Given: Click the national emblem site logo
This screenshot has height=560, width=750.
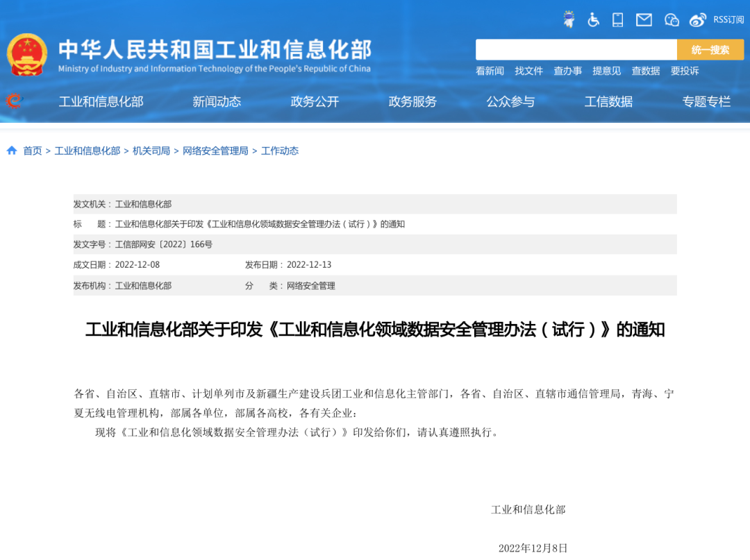Looking at the screenshot, I should point(27,49).
